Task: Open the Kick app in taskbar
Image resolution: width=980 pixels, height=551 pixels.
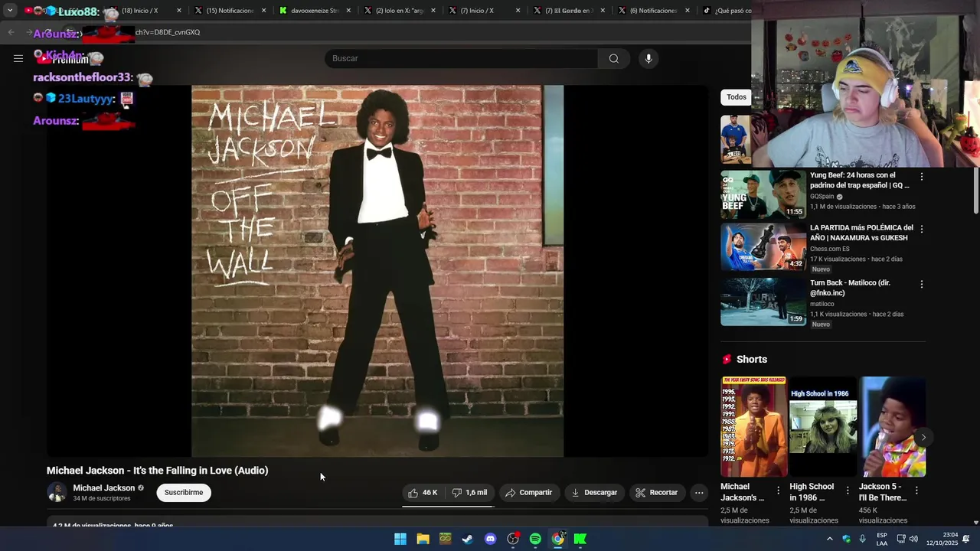Action: pos(580,539)
